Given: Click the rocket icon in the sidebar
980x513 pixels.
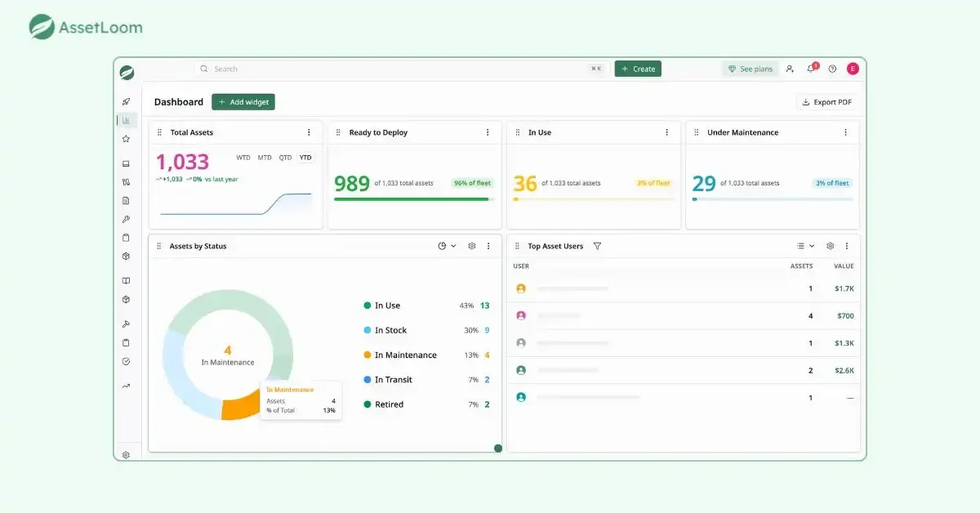Looking at the screenshot, I should click(126, 101).
